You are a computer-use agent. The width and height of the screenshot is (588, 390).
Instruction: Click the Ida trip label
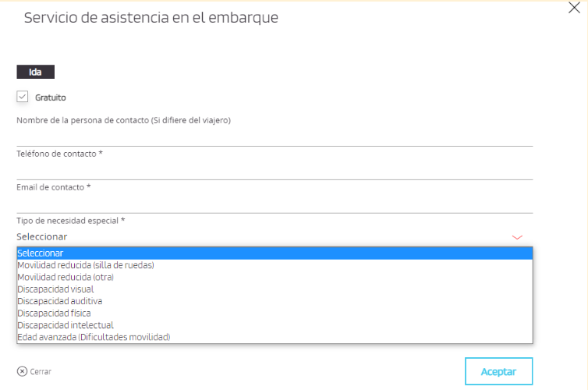point(35,73)
